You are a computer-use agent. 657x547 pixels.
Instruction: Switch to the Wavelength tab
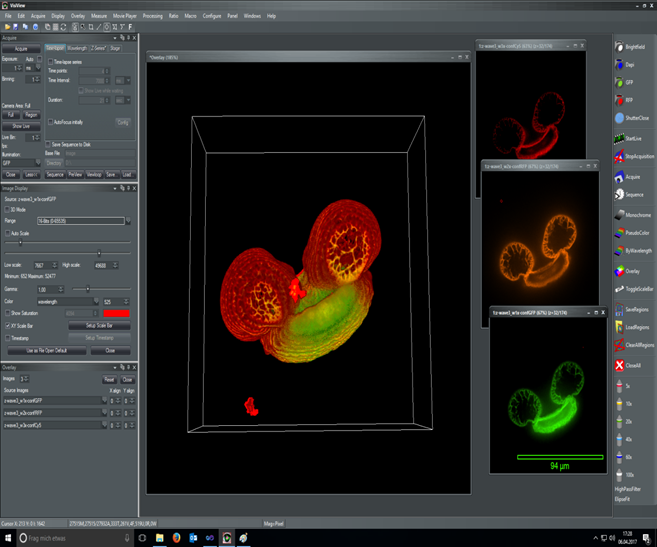[x=77, y=48]
